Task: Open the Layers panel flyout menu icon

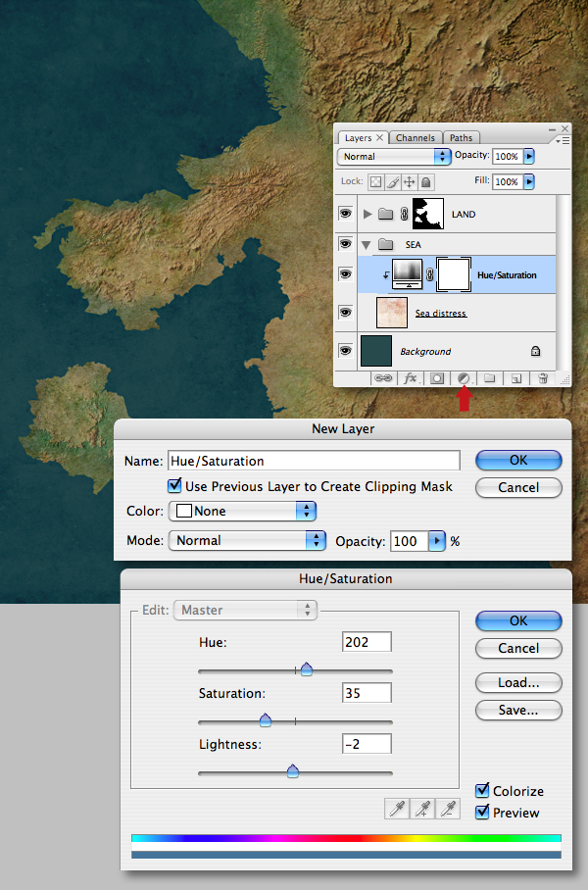Action: point(563,139)
